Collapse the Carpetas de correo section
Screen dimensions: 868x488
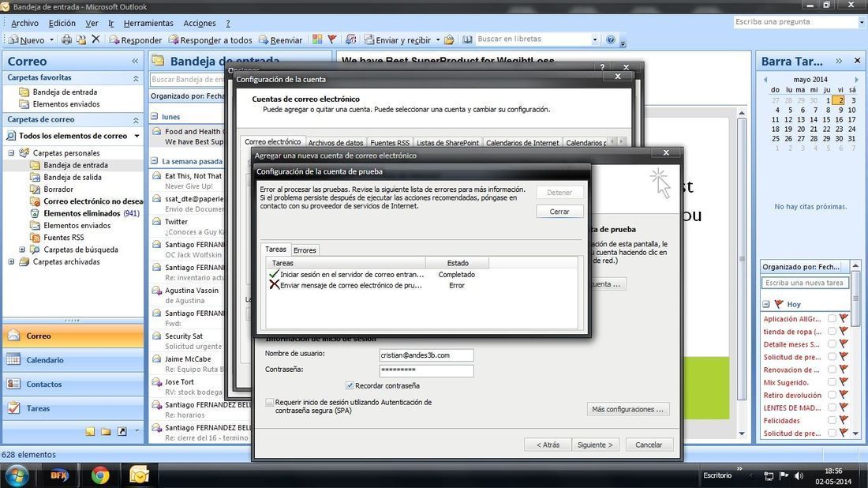136,120
